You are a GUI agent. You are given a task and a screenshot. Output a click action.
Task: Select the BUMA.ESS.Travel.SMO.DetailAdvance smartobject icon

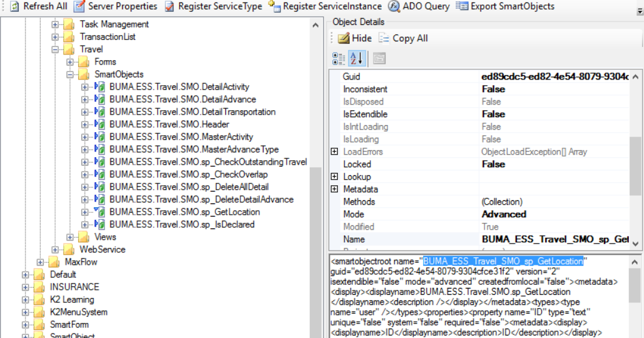[x=100, y=100]
